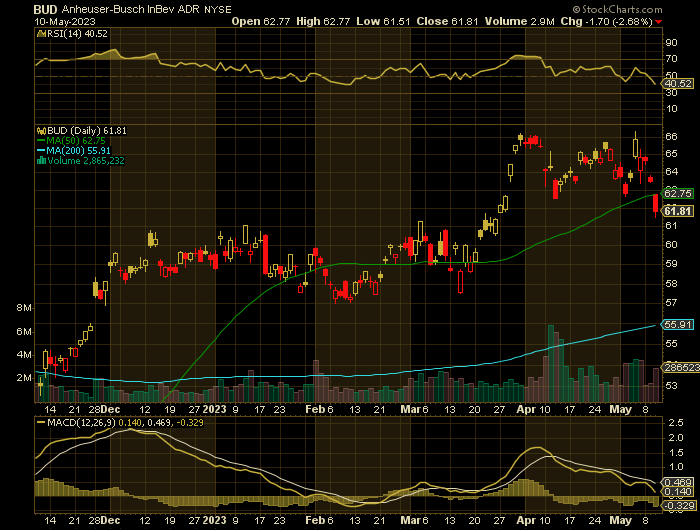Click the MACD(12,26,9) legend line icon
This screenshot has height=530, width=700.
(38, 423)
